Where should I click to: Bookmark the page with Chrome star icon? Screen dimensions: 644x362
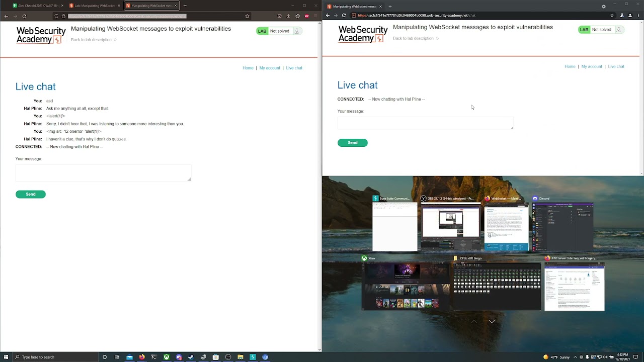pyautogui.click(x=612, y=15)
